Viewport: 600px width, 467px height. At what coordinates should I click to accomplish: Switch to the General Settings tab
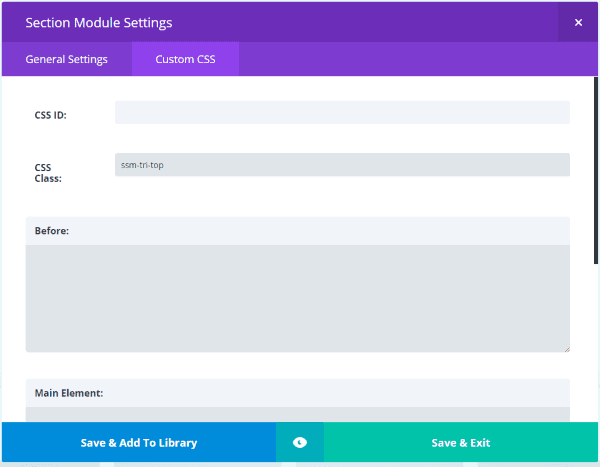(66, 59)
